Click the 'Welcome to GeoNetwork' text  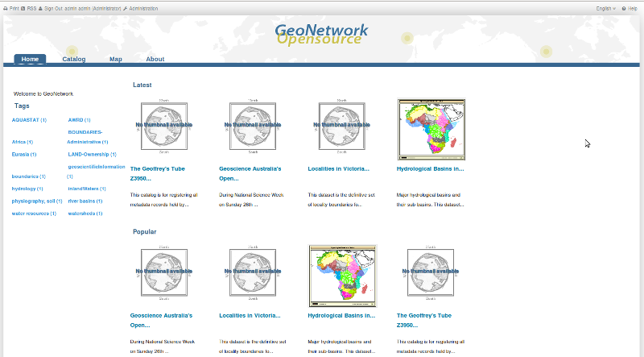tap(43, 93)
